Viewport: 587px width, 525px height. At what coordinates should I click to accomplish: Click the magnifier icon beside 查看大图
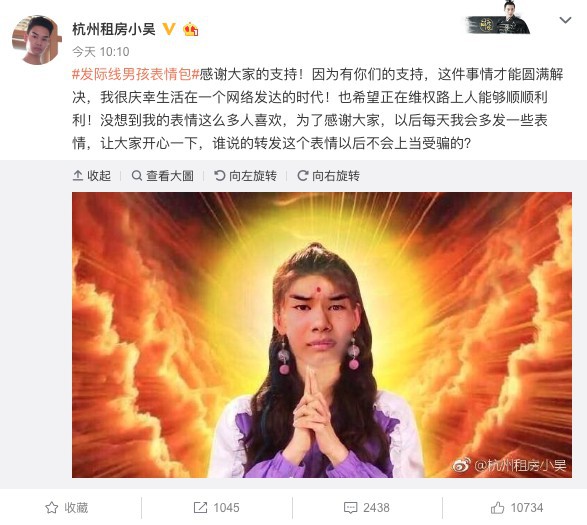pyautogui.click(x=137, y=175)
